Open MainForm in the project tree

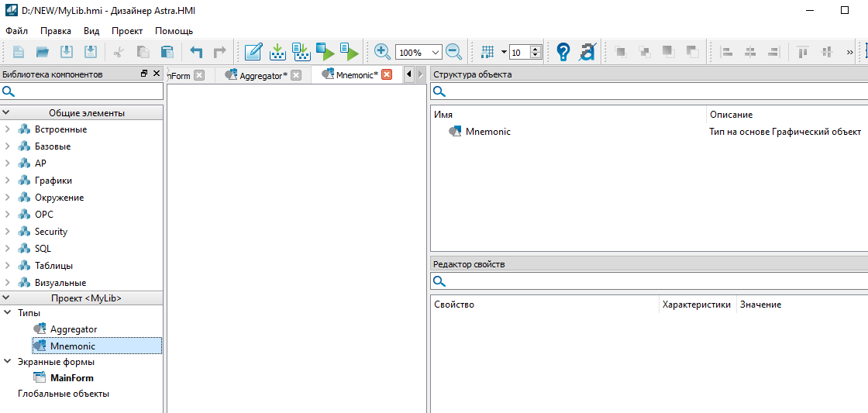(71, 378)
